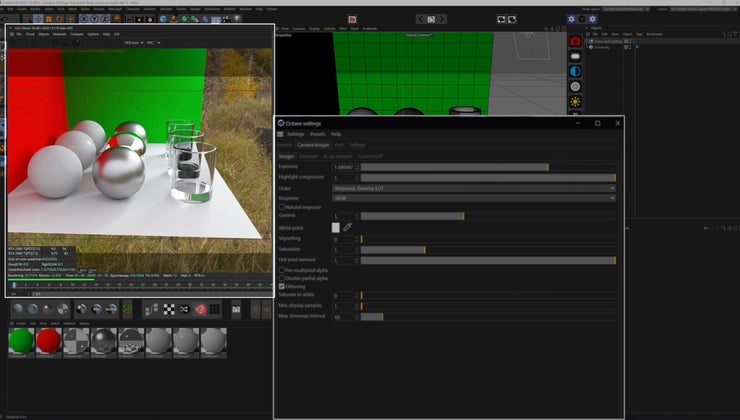Open Settings menu in Octane settings
Image resolution: width=740 pixels, height=420 pixels.
pyautogui.click(x=295, y=134)
